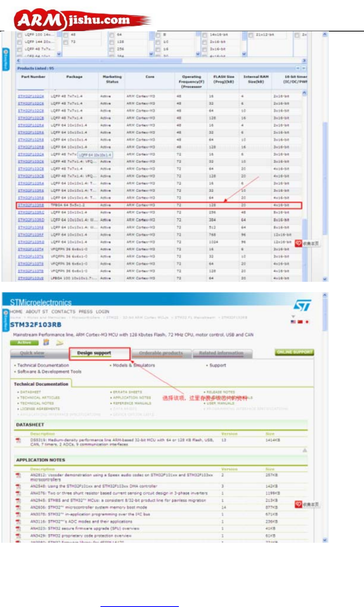Click the ST logo on product page
Image resolution: width=364 pixels, height=607 pixels.
[302, 305]
